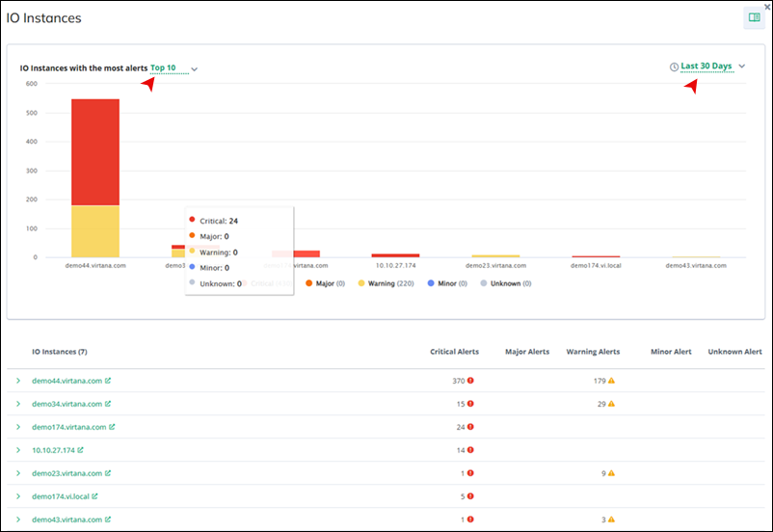This screenshot has height=532, width=773.
Task: Click the side panel toggle icon
Action: coord(754,17)
